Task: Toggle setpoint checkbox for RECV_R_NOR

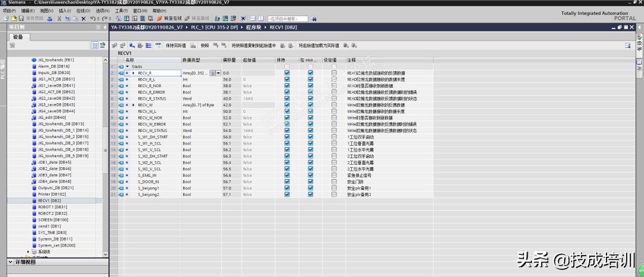Action: (334, 85)
